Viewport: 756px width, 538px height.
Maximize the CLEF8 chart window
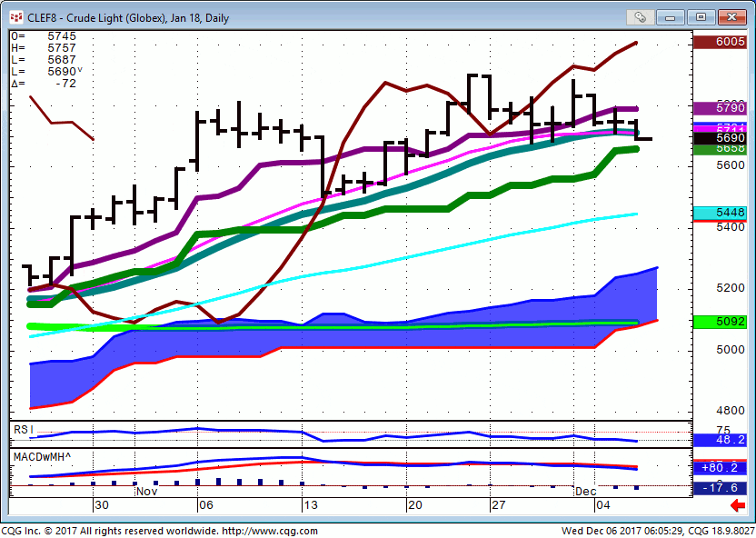pyautogui.click(x=701, y=17)
